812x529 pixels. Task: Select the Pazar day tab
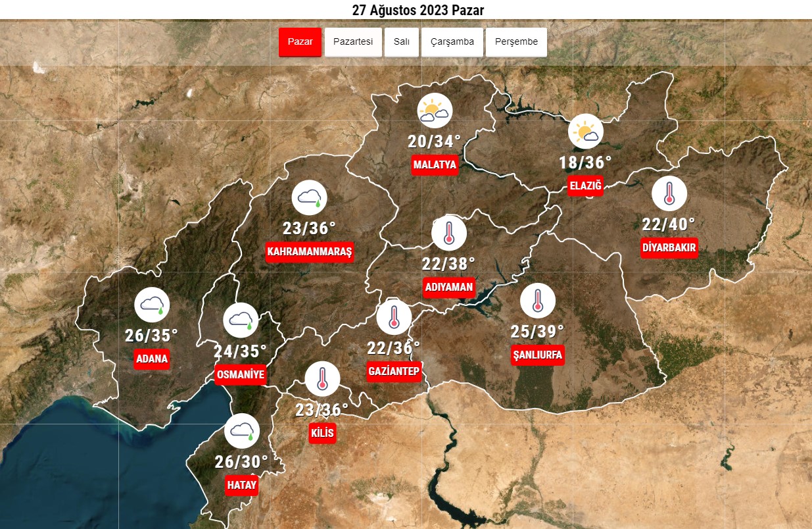point(300,42)
